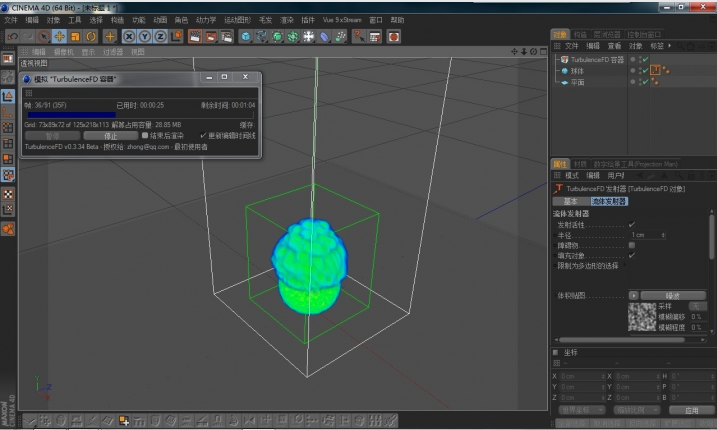Image resolution: width=717 pixels, height=430 pixels.
Task: Toggle enable checkmark for 球体
Action: click(x=645, y=71)
